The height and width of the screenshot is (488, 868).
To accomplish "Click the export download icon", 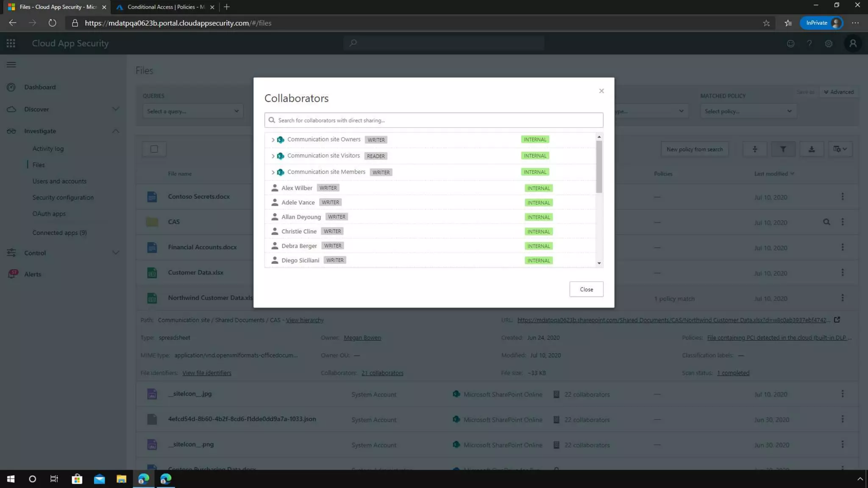I will 811,149.
